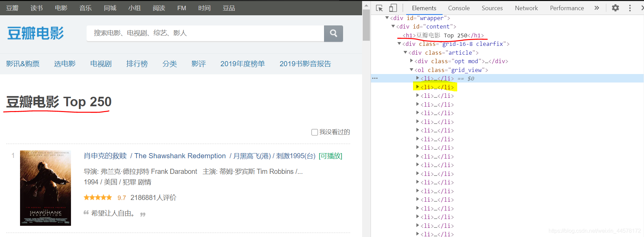Click the five-star rating graphic

click(x=98, y=197)
